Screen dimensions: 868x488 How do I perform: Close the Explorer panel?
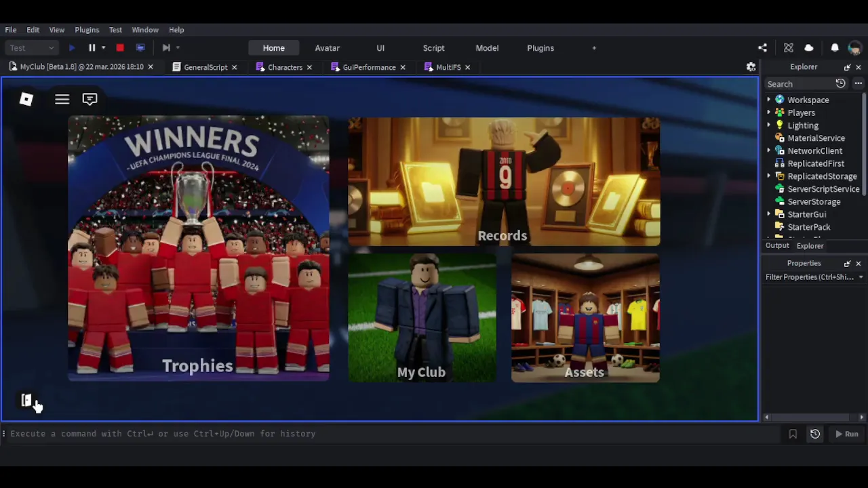pyautogui.click(x=859, y=67)
